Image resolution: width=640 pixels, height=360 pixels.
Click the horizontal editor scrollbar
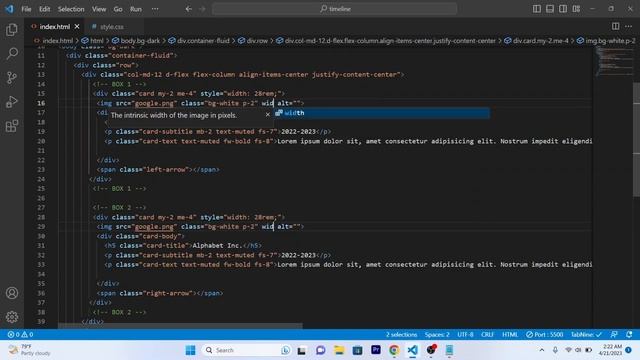(180, 326)
